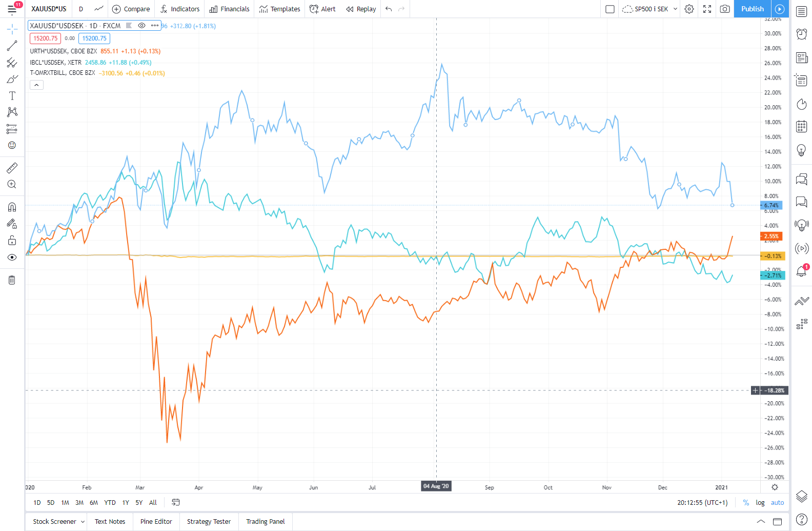The height and width of the screenshot is (531, 812).
Task: Toggle log scale on price axis
Action: click(x=760, y=503)
